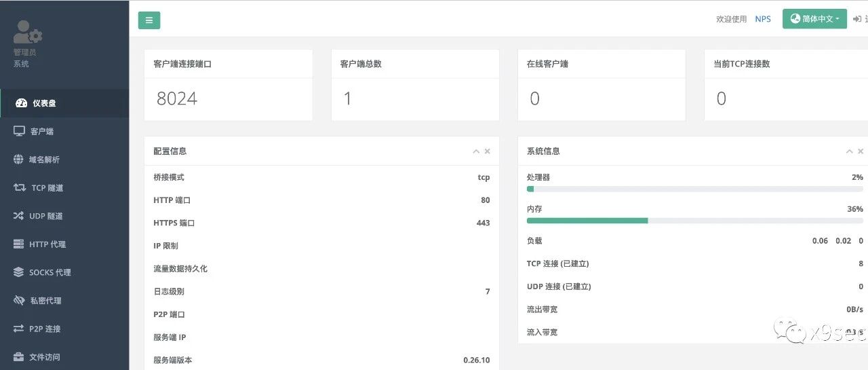This screenshot has width=868, height=370.
Task: Click the 8024 client port value
Action: click(177, 98)
